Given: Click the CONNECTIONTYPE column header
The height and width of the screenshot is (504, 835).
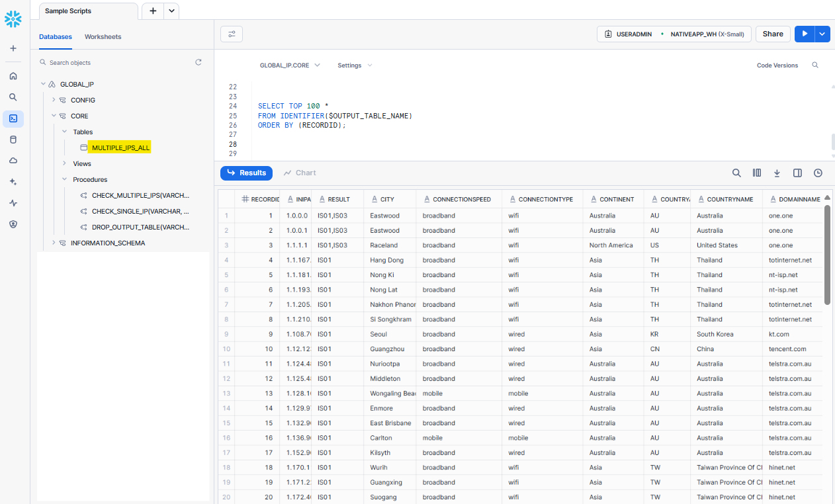Looking at the screenshot, I should (543, 199).
